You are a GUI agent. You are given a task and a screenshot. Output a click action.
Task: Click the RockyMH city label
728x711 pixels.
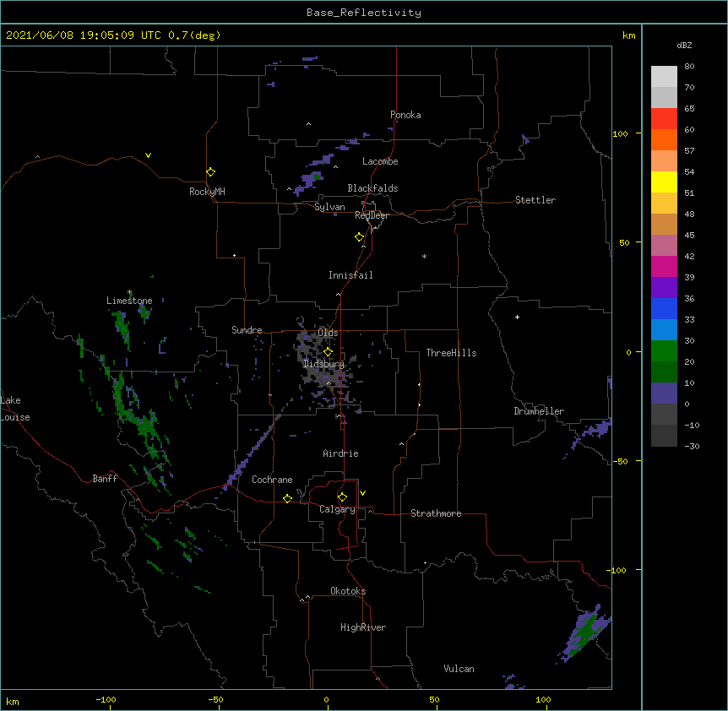tap(207, 192)
